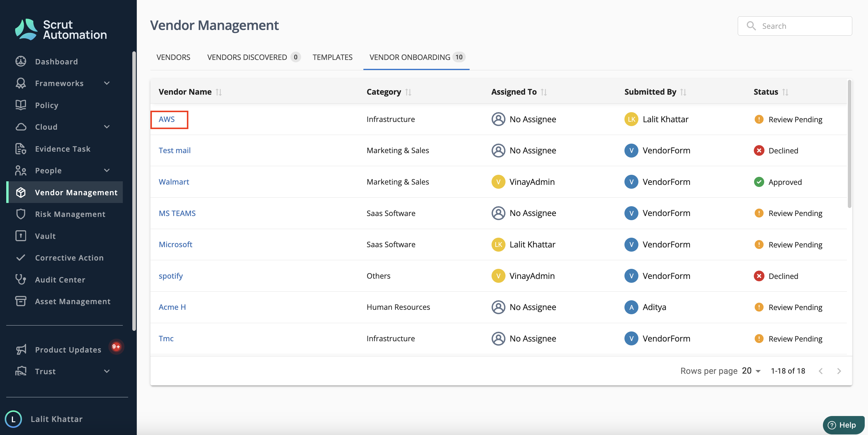Click the search magnifier icon
This screenshot has height=435, width=868.
[751, 26]
